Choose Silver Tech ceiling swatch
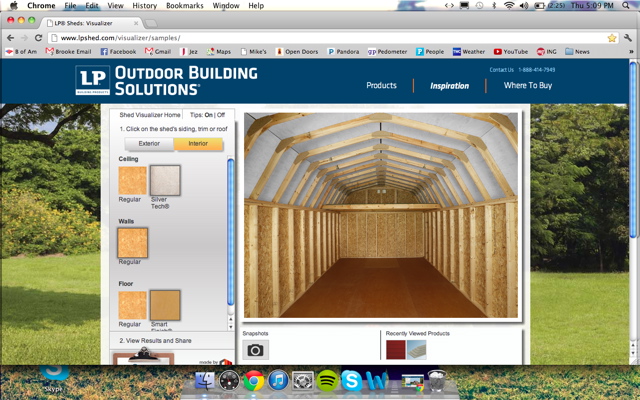640x400 pixels. (165, 180)
